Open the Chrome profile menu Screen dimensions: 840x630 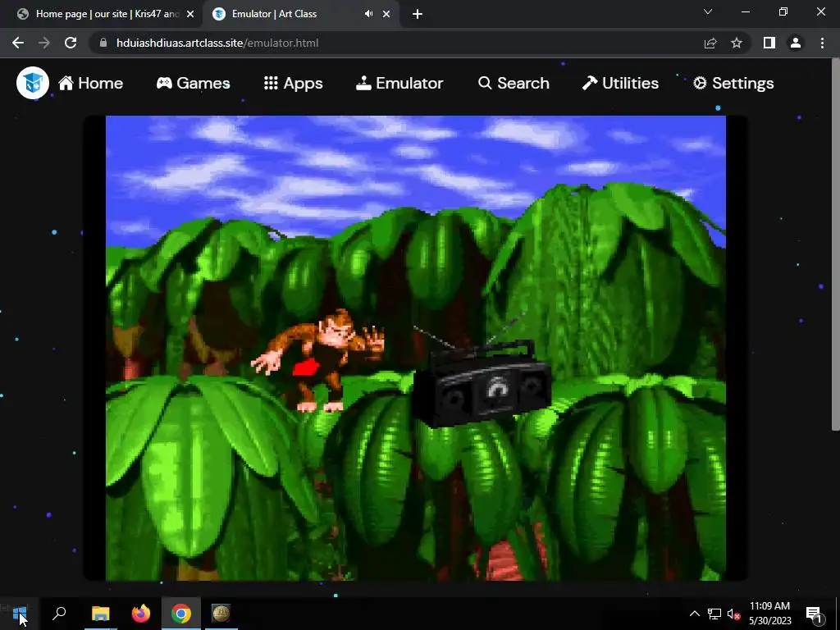tap(796, 43)
